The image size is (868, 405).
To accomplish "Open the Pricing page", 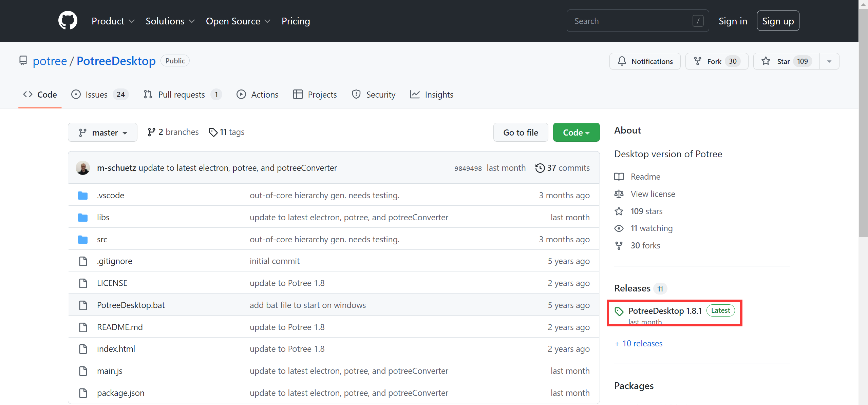I will pos(296,21).
